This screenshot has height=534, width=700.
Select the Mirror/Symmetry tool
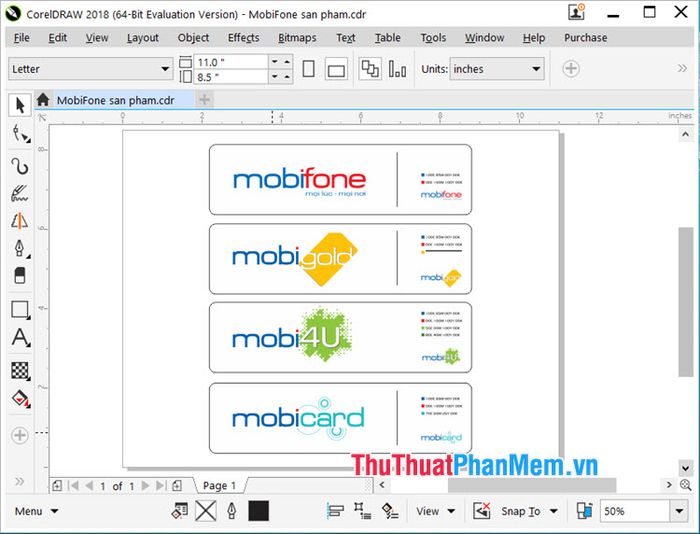(x=19, y=221)
